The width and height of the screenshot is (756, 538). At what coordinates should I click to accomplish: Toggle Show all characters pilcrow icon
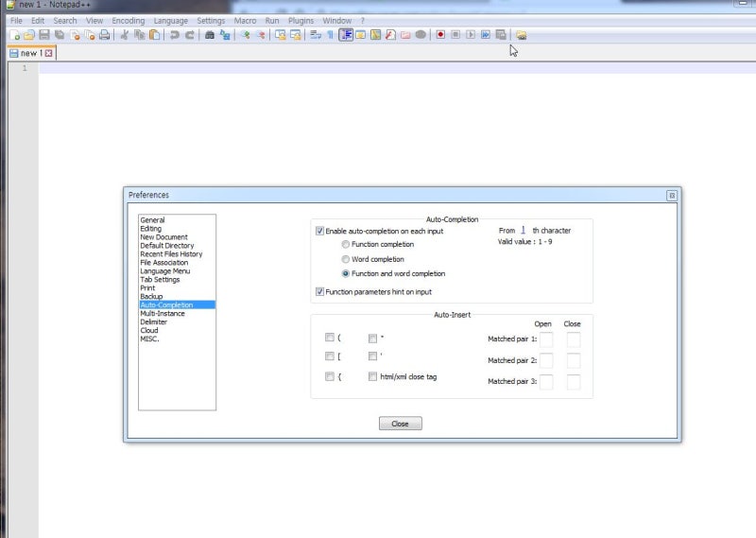pyautogui.click(x=330, y=35)
